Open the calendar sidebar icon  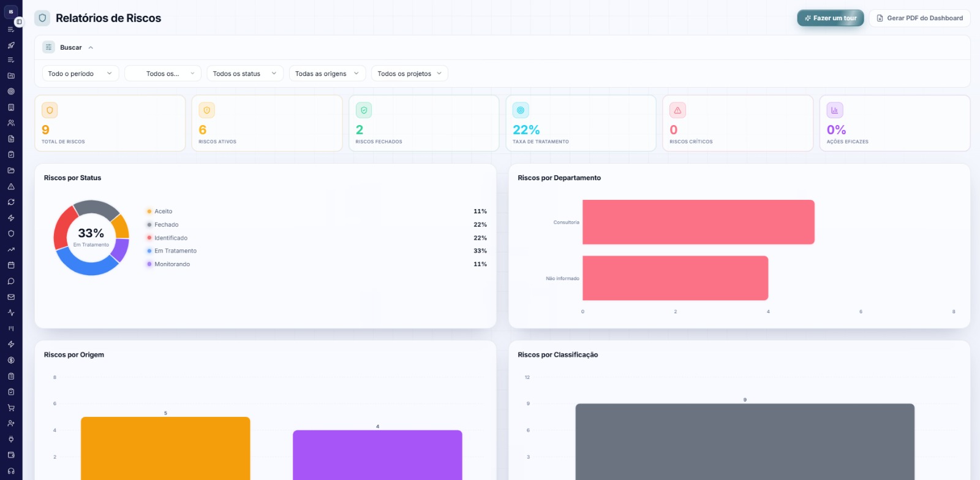click(11, 265)
